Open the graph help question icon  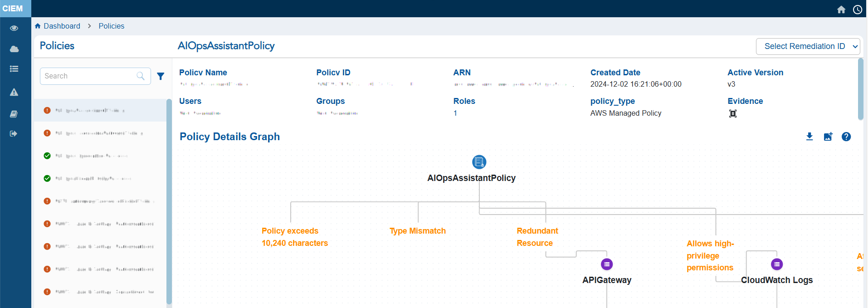pos(846,137)
